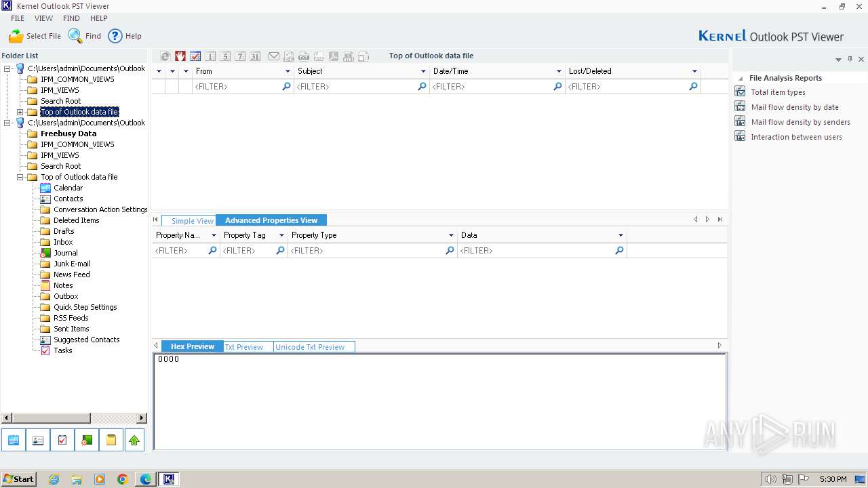Click the save as PDF icon
The height and width of the screenshot is (488, 868).
coord(334,56)
